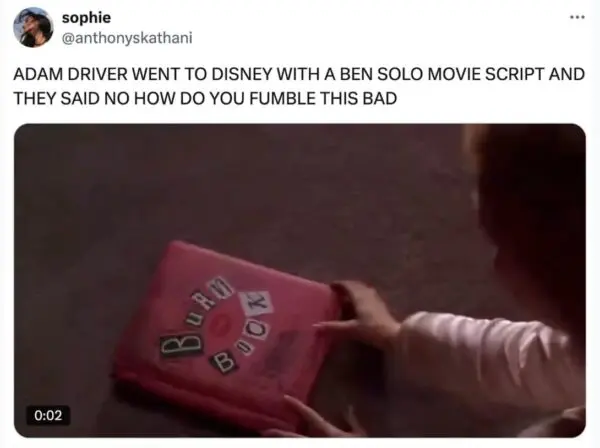Image resolution: width=600 pixels, height=448 pixels.
Task: Click the display name sophie
Action: pyautogui.click(x=86, y=17)
